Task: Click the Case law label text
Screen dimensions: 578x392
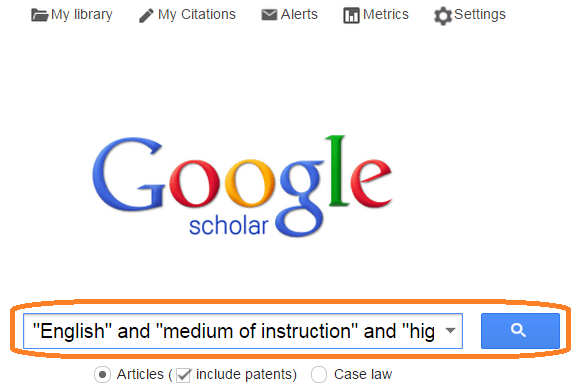Action: pyautogui.click(x=363, y=374)
